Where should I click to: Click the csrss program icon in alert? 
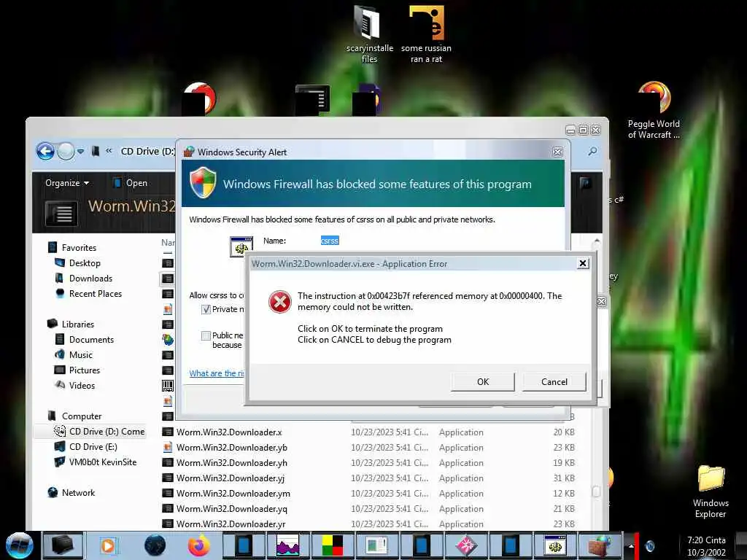click(241, 246)
